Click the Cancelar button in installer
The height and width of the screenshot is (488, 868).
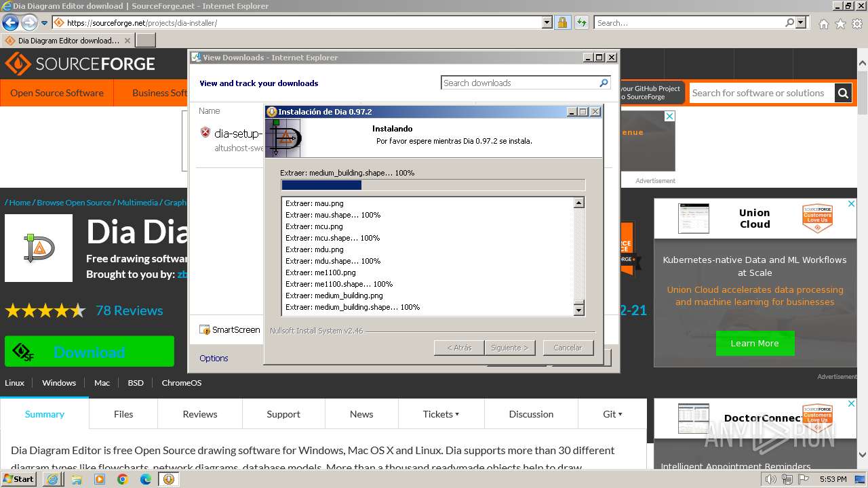568,348
